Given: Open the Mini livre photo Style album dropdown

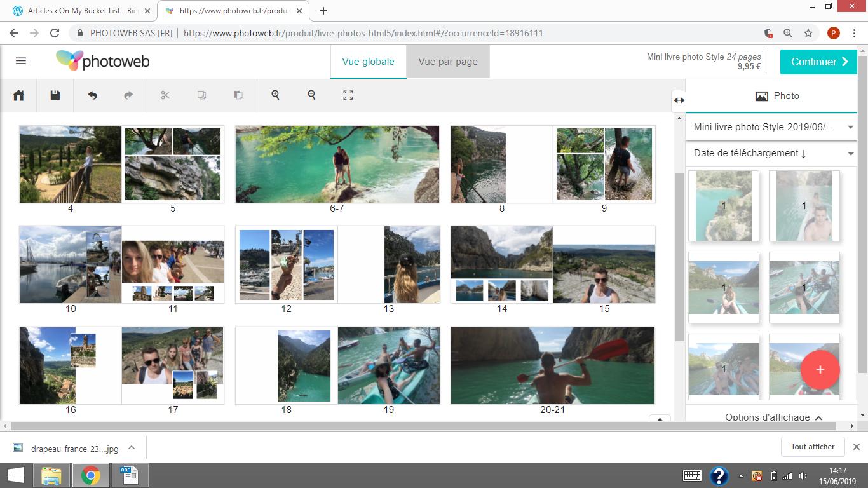Looking at the screenshot, I should 771,127.
